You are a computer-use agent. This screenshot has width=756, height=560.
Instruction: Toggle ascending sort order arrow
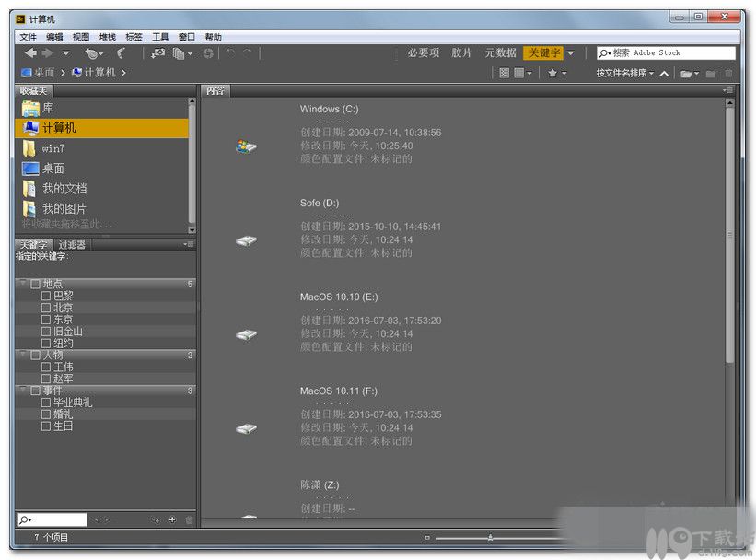tap(664, 74)
